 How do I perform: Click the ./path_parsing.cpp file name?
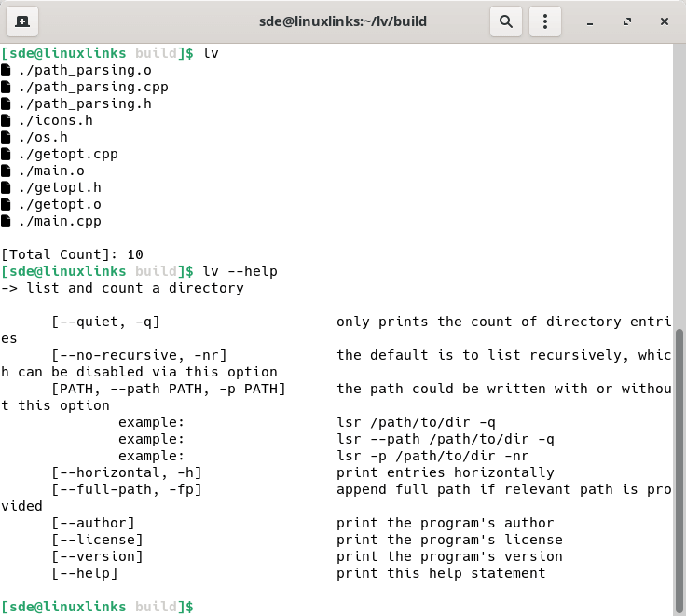(92, 87)
